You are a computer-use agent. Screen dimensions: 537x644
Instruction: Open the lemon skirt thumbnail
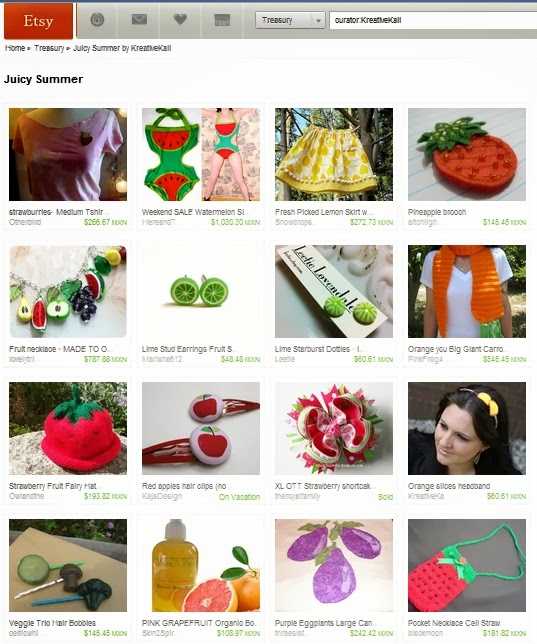coord(334,154)
